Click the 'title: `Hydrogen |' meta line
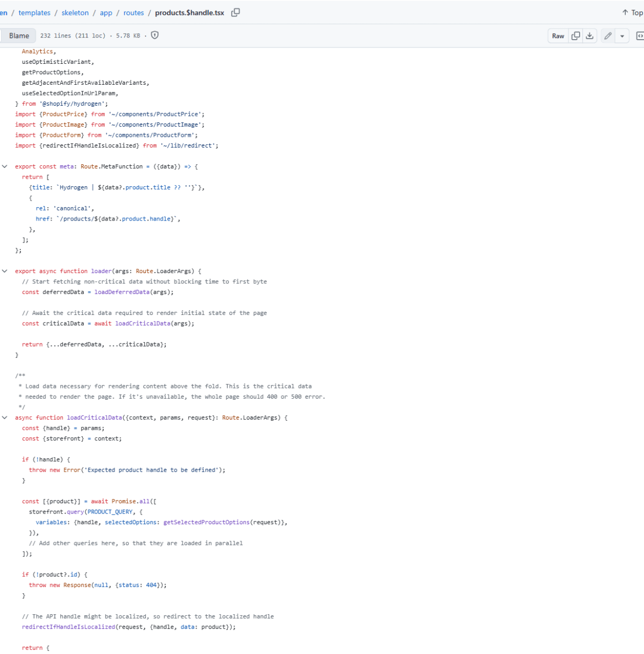Viewport: 644px width, 654px height. (116, 187)
